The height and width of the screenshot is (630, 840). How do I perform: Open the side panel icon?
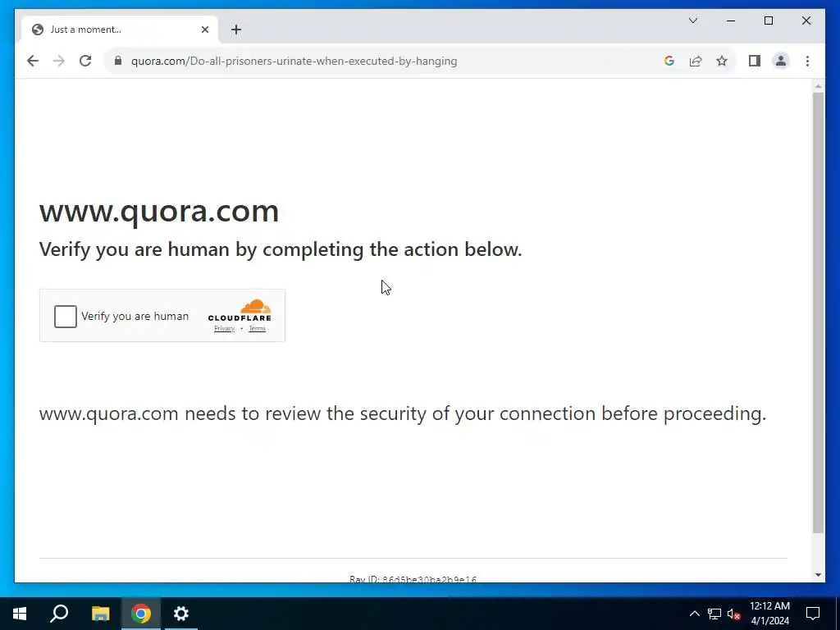coord(755,61)
